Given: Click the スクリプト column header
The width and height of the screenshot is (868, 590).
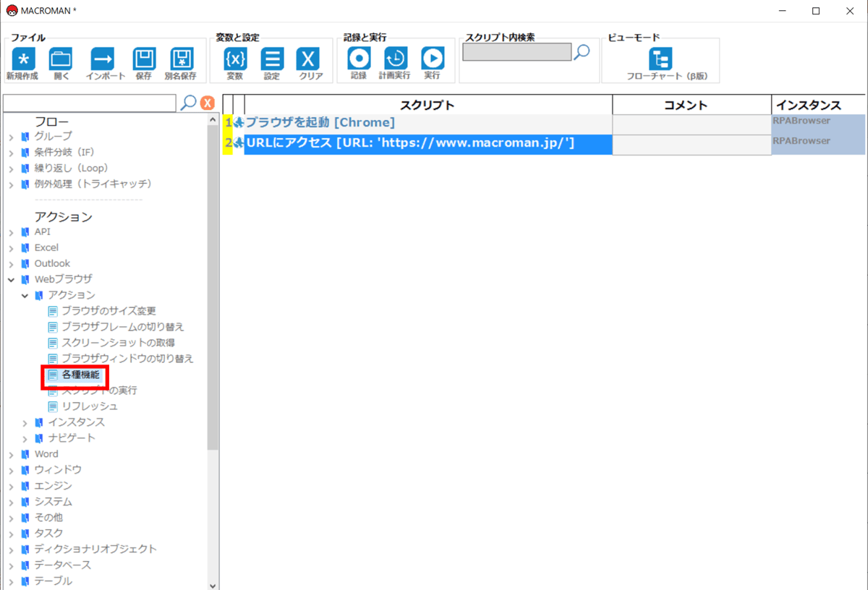Looking at the screenshot, I should tap(428, 105).
